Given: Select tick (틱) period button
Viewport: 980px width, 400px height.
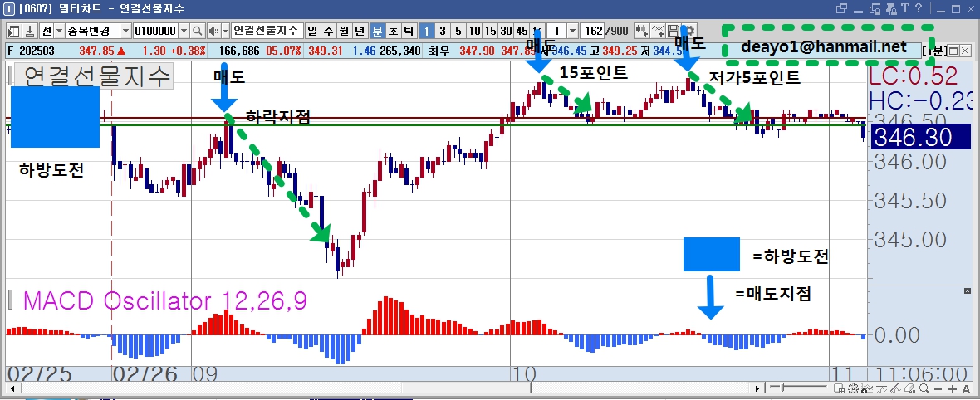Looking at the screenshot, I should point(409,31).
